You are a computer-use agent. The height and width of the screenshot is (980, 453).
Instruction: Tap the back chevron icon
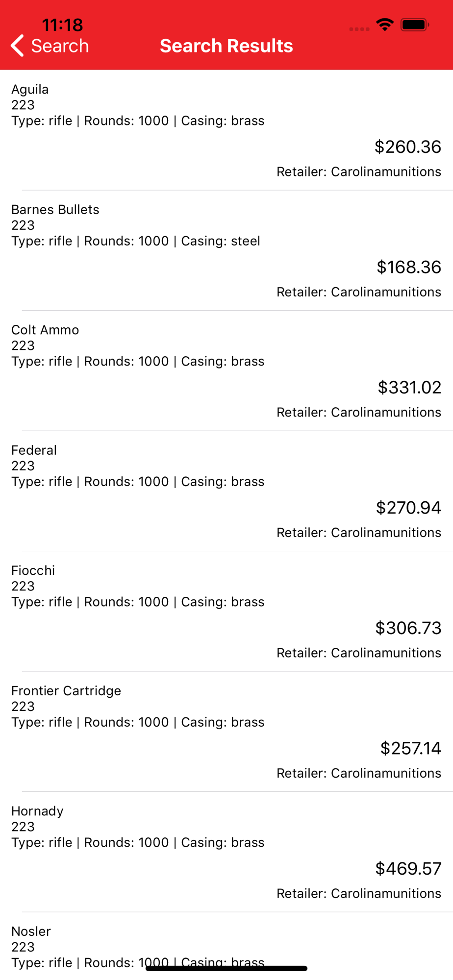[17, 46]
